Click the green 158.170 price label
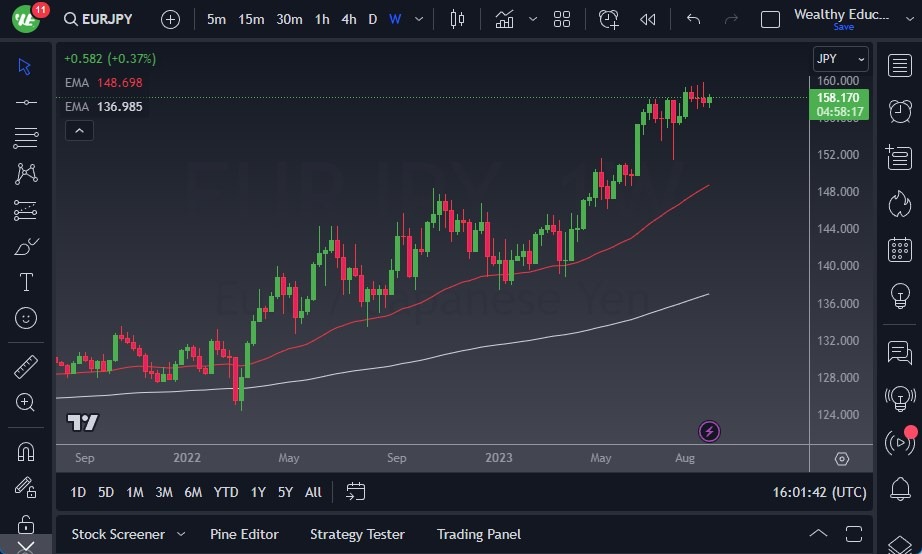This screenshot has height=554, width=922. 838,98
